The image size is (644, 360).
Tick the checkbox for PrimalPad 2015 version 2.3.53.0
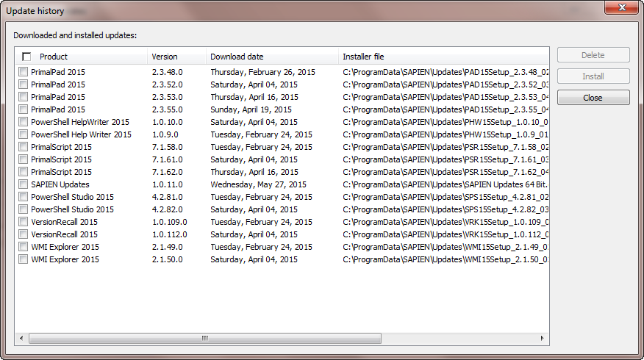[x=23, y=97]
